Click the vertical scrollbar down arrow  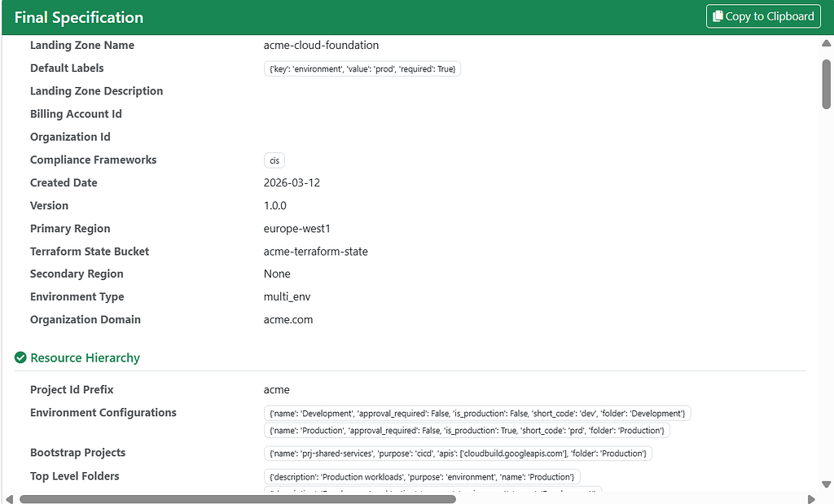click(826, 484)
